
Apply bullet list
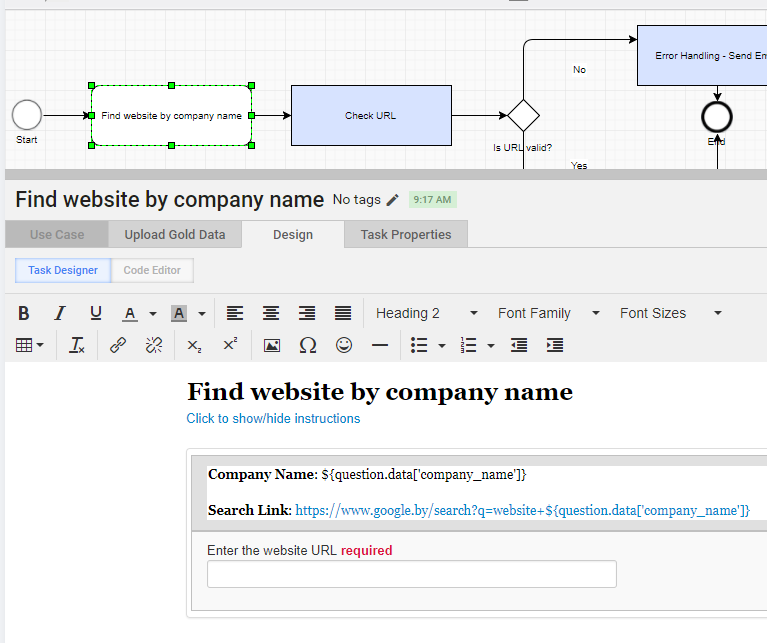click(419, 345)
